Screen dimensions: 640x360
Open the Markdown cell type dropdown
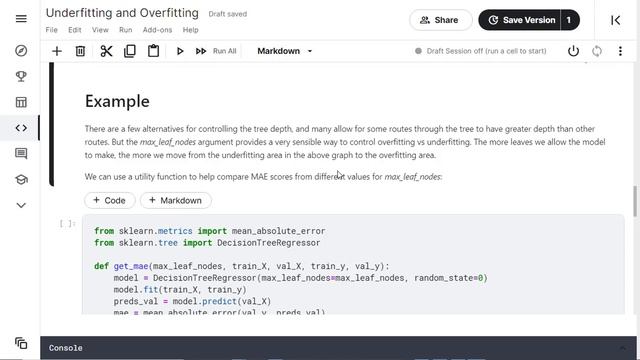pos(284,51)
